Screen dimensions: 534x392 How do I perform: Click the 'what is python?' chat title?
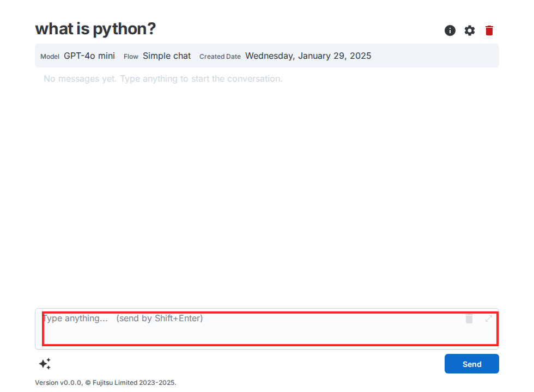(x=95, y=29)
